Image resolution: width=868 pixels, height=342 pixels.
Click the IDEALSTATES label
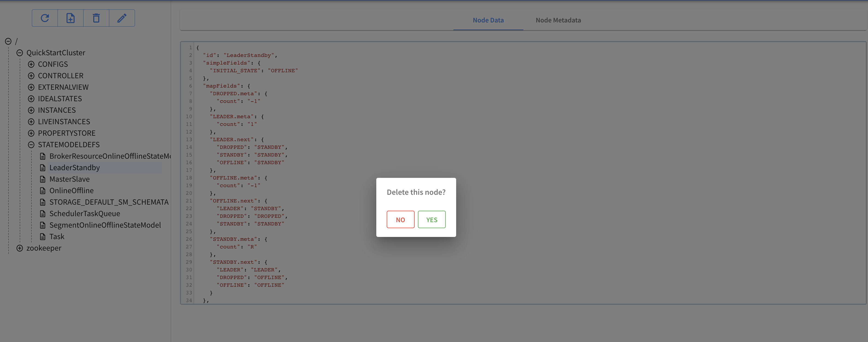60,99
